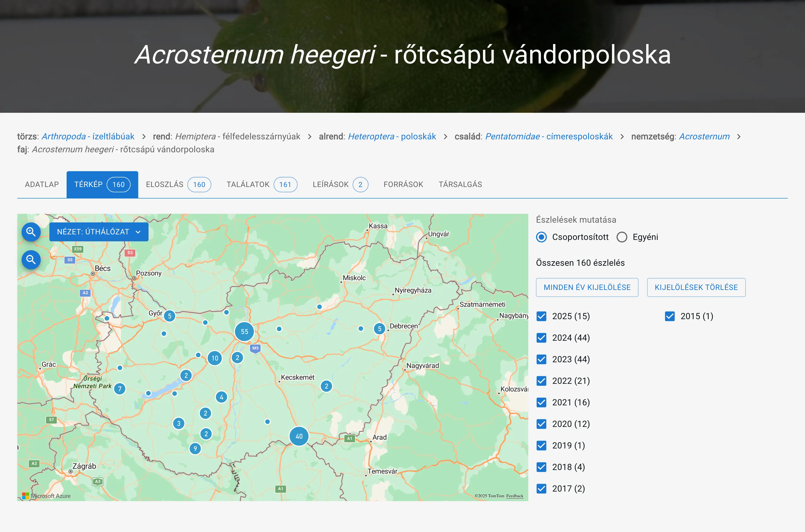This screenshot has height=532, width=805.
Task: Toggle the 2015 (1) year checkbox
Action: [x=670, y=316]
